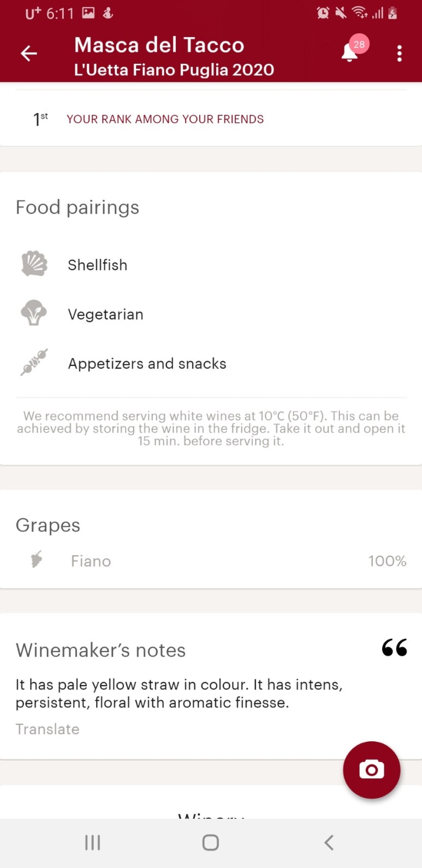Click the Shellfish pairing icon
Image resolution: width=422 pixels, height=868 pixels.
(34, 264)
